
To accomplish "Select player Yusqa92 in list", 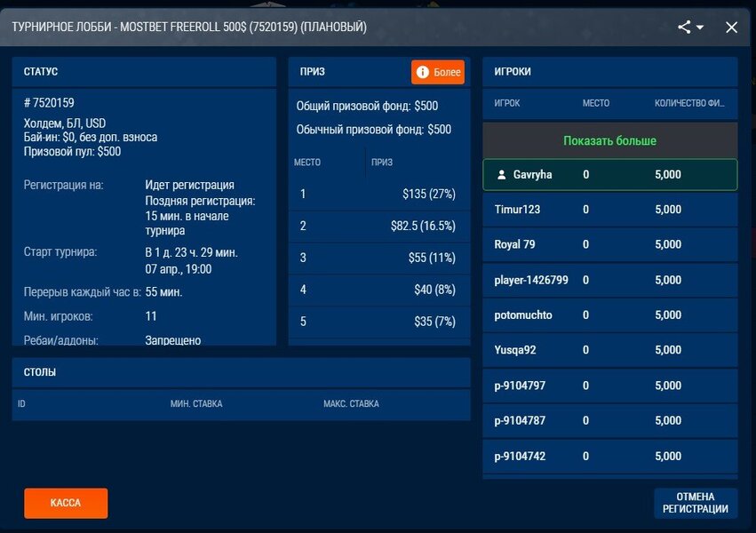I will tap(609, 350).
